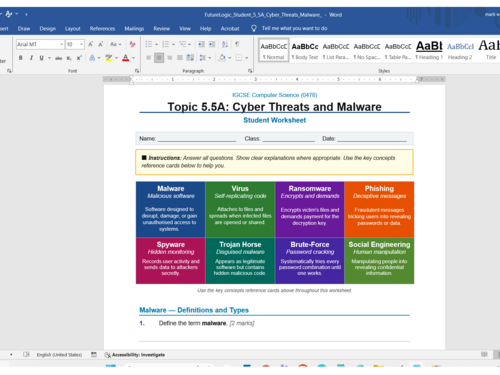Image resolution: width=500 pixels, height=375 pixels.
Task: Apply multilevel list icon
Action: pyautogui.click(x=182, y=44)
